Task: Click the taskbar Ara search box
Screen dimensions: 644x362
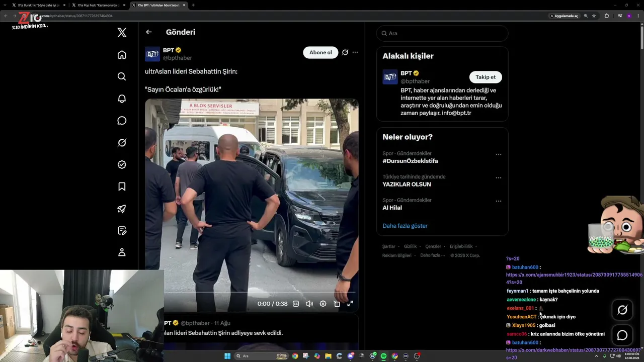Action: (x=261, y=356)
